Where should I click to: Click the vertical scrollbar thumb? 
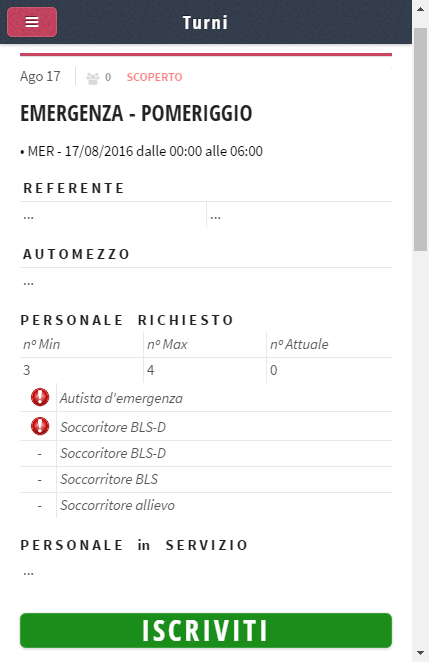(421, 139)
